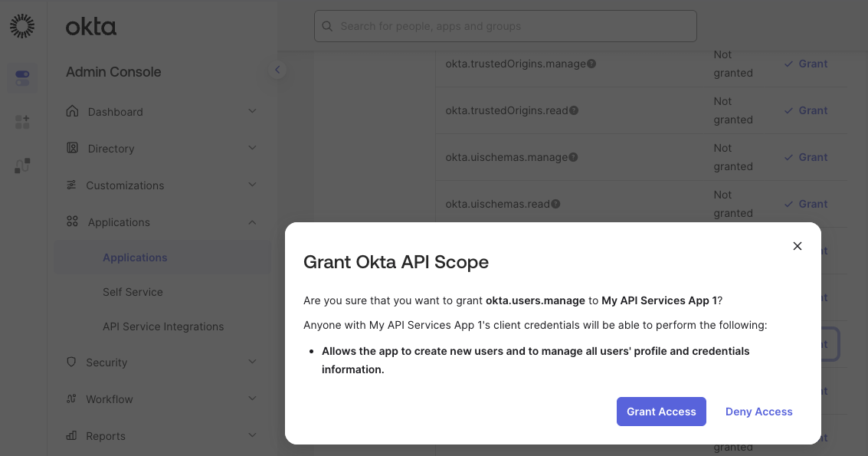This screenshot has width=868, height=456.
Task: Click Deny Access in the dialog
Action: pos(759,412)
